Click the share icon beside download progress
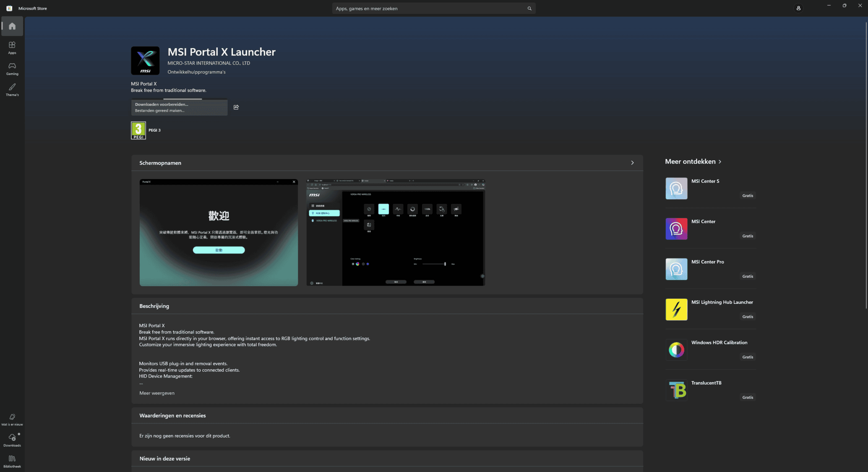 click(x=236, y=107)
